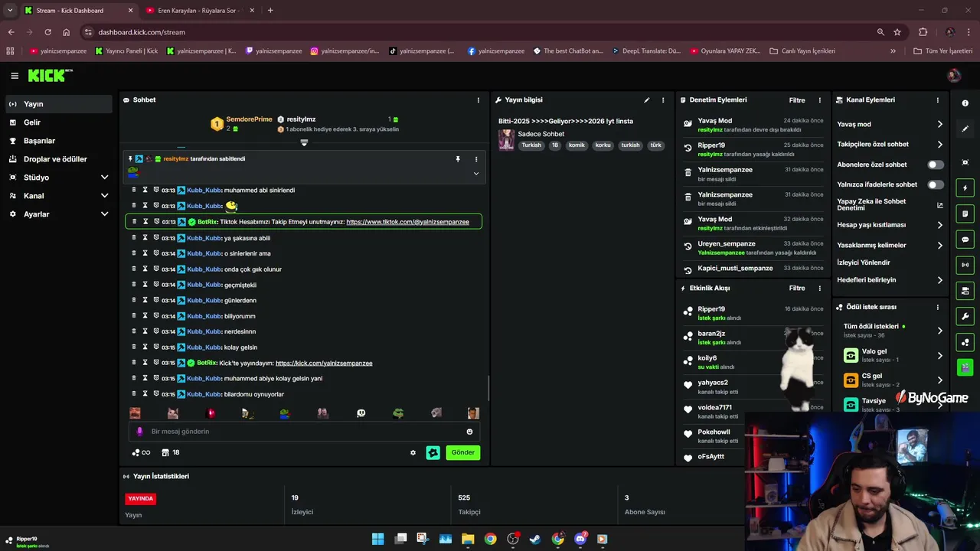The height and width of the screenshot is (551, 980).
Task: Open Ödül istek sırası three-dot menu
Action: tap(937, 307)
